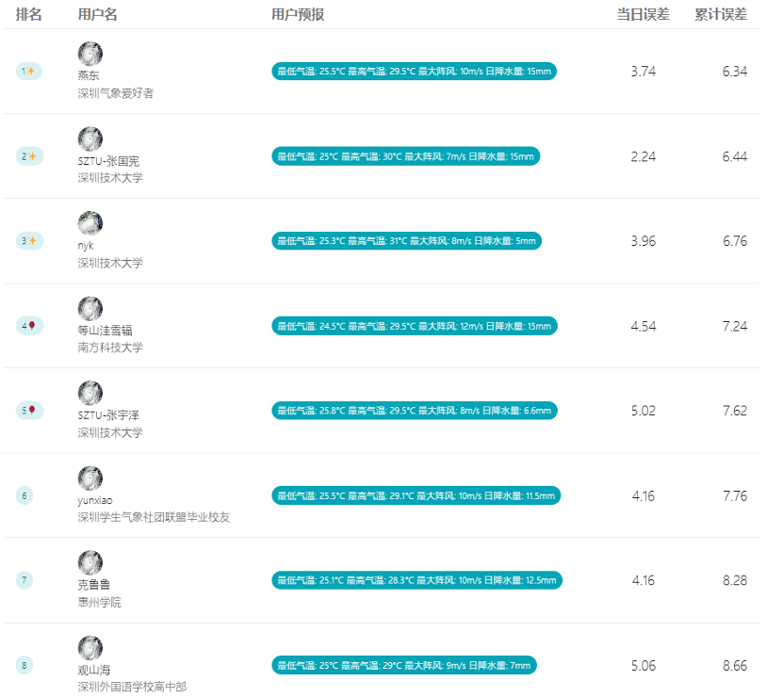Viewport: 784px width, 697px height.
Task: Click the 排名 column header
Action: (29, 14)
